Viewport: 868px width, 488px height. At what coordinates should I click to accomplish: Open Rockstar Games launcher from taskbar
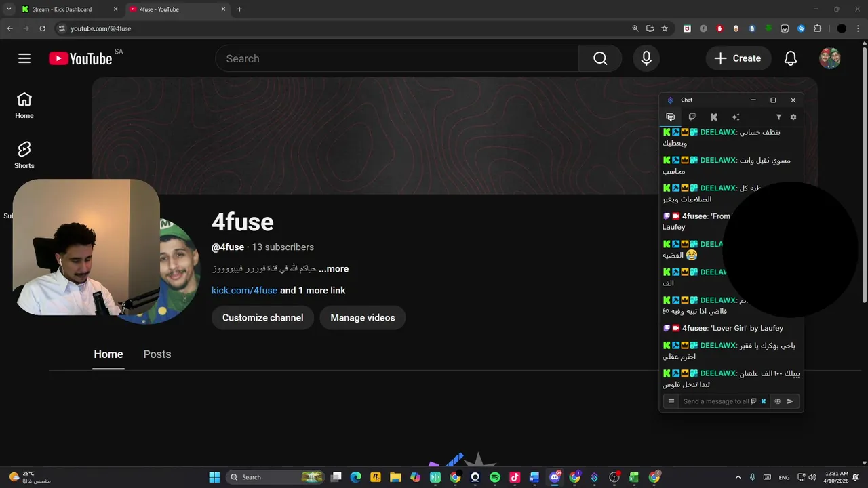click(376, 477)
